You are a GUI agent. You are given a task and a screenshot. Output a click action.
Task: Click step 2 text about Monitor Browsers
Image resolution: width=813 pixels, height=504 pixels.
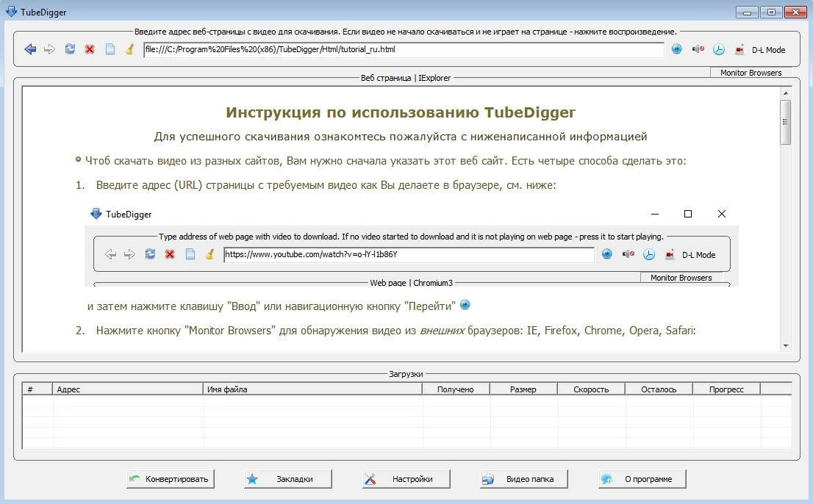click(x=395, y=331)
